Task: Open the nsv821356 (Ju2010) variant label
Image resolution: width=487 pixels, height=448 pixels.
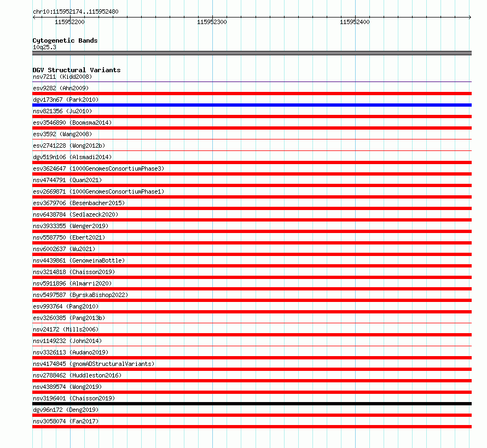Action: click(62, 111)
